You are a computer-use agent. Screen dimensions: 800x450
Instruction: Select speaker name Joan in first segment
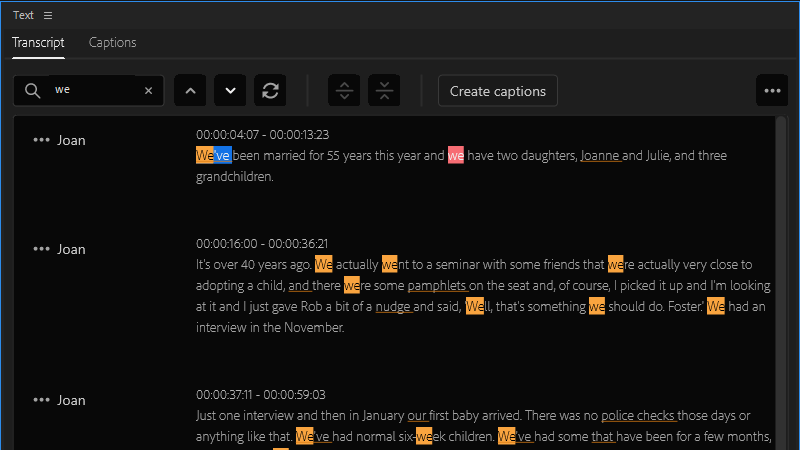71,140
